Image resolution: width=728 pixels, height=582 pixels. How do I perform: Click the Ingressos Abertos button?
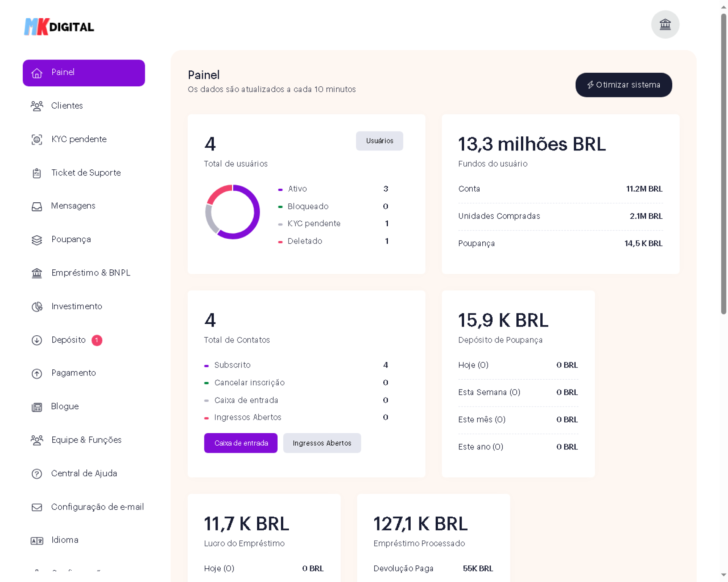tap(322, 443)
